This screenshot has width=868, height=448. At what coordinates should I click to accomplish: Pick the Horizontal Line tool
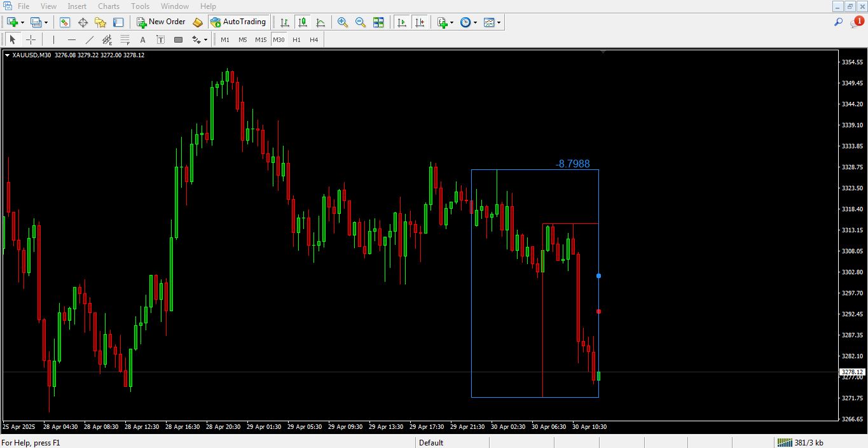[x=72, y=39]
